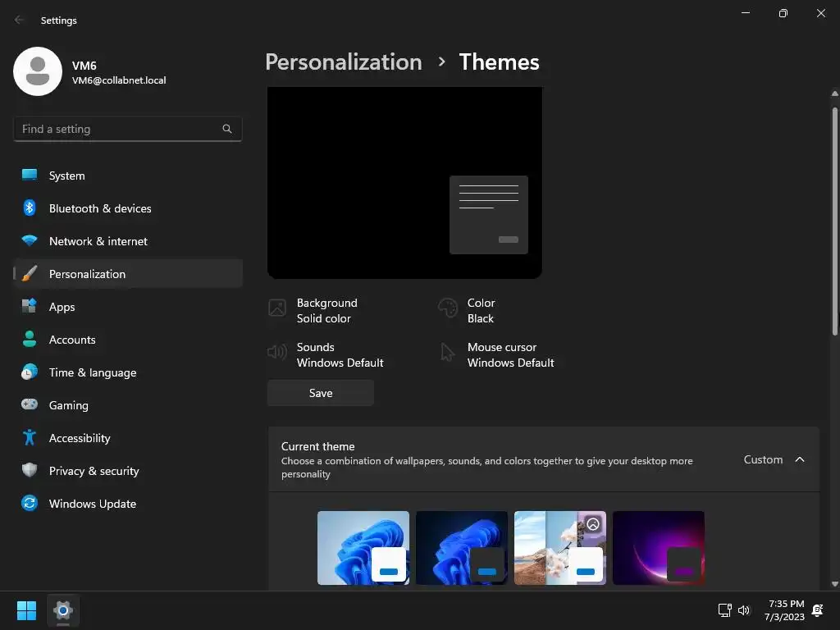
Task: Click the Accounts person icon
Action: (x=30, y=339)
